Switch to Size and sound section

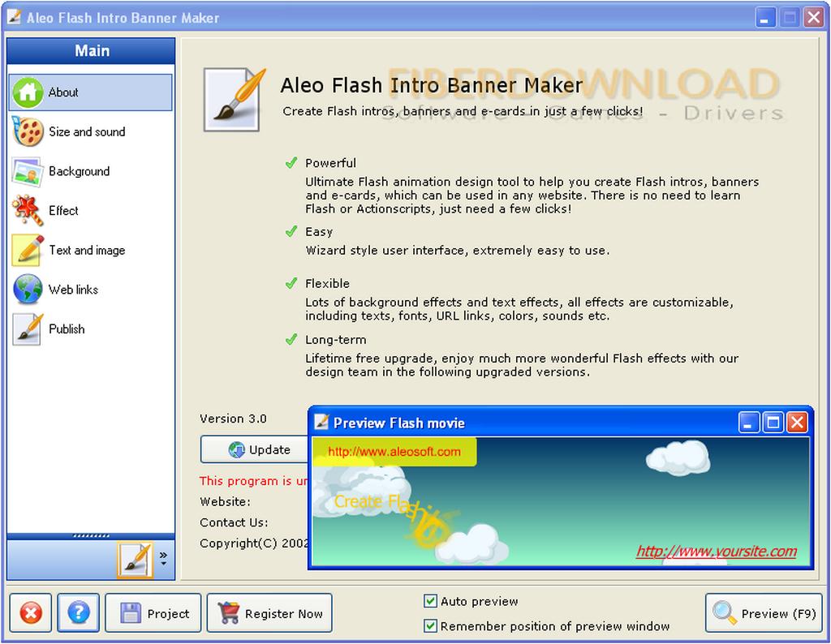87,131
